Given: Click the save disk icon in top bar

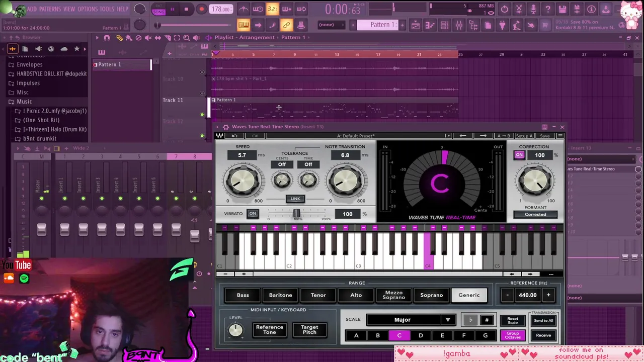Looking at the screenshot, I should [x=563, y=9].
